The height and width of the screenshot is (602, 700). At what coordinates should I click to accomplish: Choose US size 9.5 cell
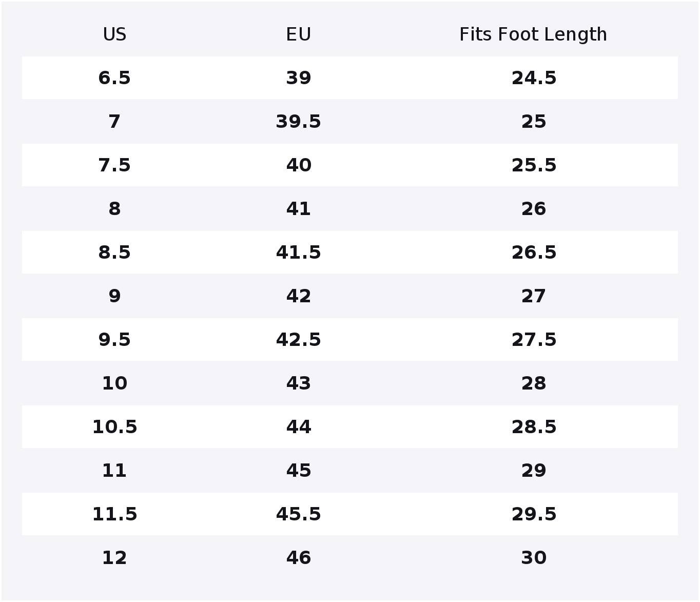114,340
